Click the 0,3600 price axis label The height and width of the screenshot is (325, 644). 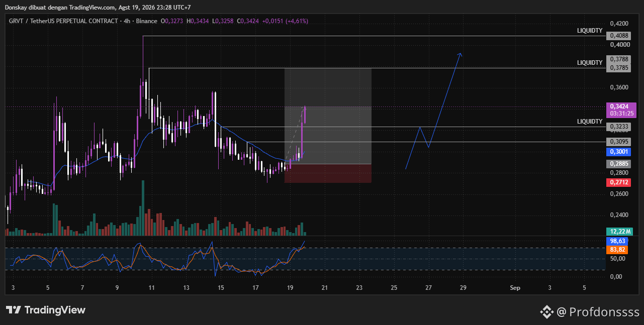pyautogui.click(x=619, y=87)
